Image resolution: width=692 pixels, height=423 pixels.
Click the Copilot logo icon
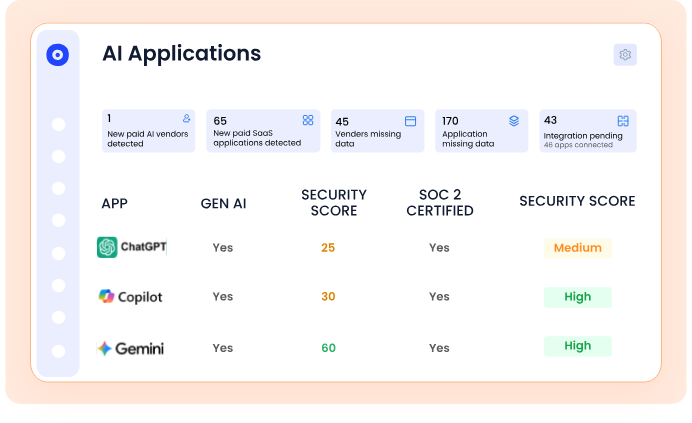tap(106, 296)
